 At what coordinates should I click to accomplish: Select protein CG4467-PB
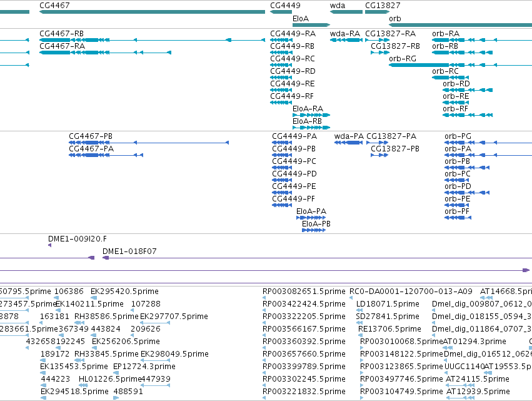149,143
